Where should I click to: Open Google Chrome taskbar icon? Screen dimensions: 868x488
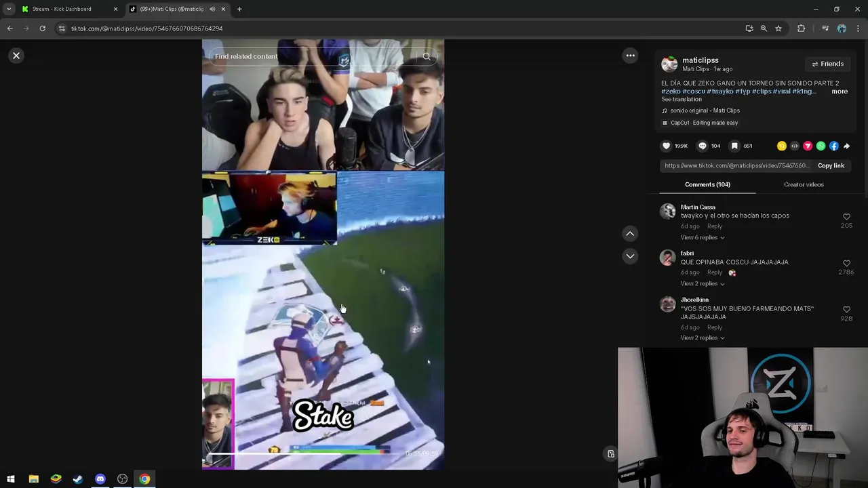(144, 479)
